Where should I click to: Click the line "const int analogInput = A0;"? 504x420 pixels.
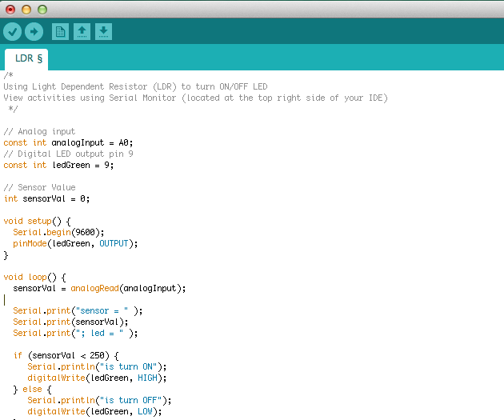(68, 143)
